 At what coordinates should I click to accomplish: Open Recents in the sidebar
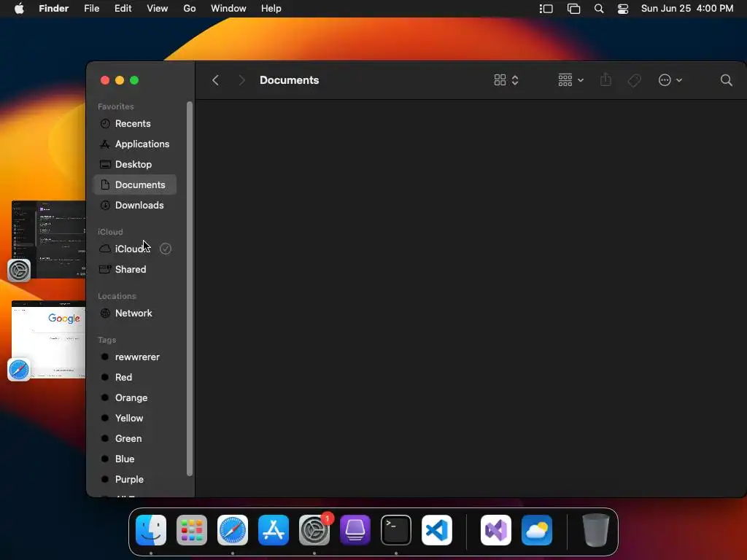(135, 123)
